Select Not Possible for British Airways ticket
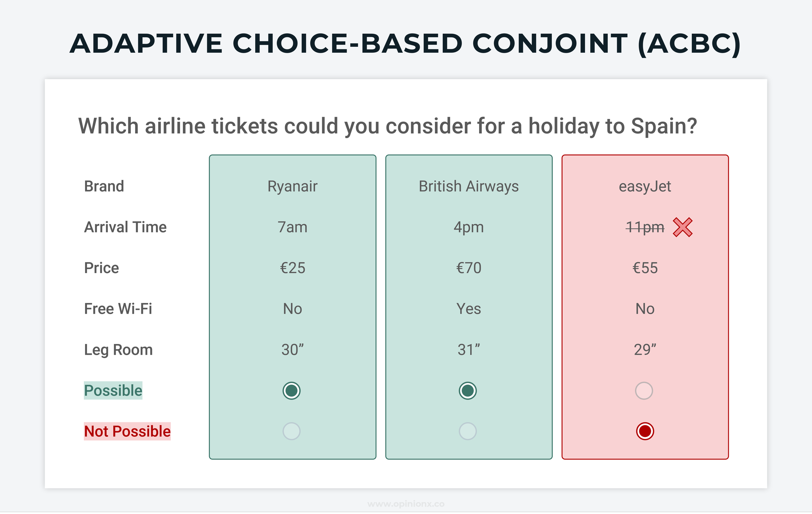Viewport: 812px width, 514px height. 468,431
